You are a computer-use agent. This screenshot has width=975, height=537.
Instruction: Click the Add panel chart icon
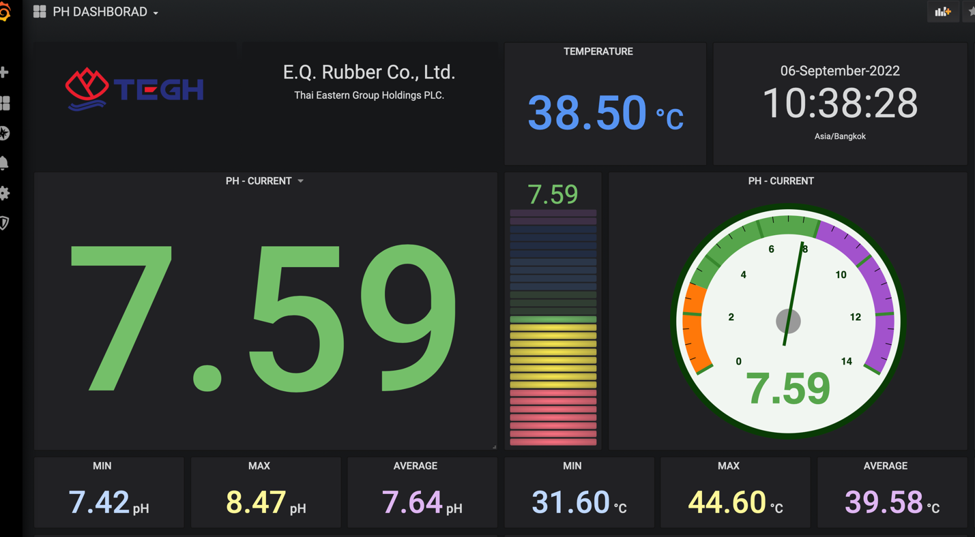(942, 12)
